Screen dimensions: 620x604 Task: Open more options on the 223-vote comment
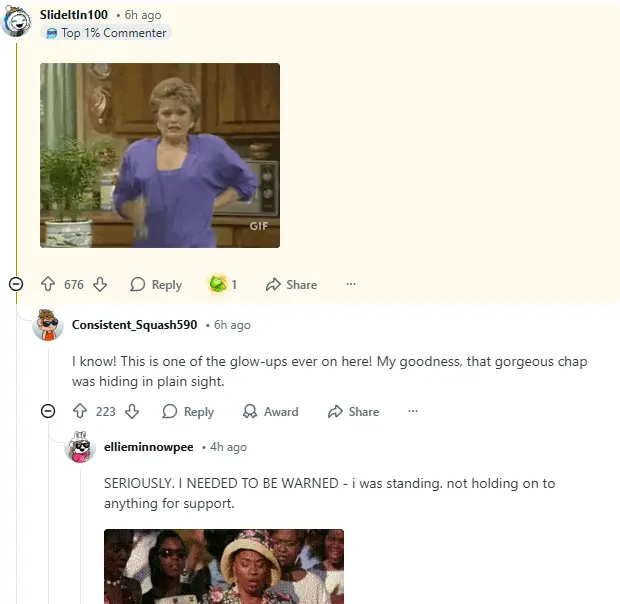[413, 411]
